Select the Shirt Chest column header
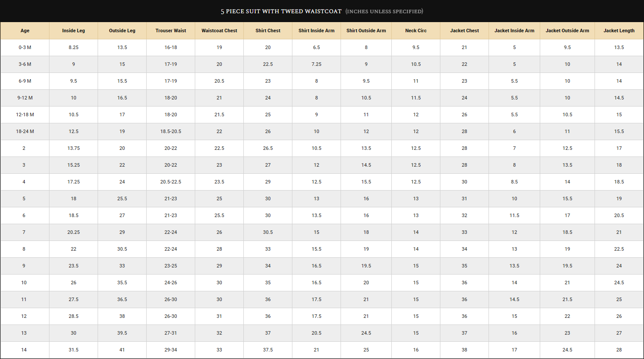The image size is (644, 359). click(x=268, y=31)
